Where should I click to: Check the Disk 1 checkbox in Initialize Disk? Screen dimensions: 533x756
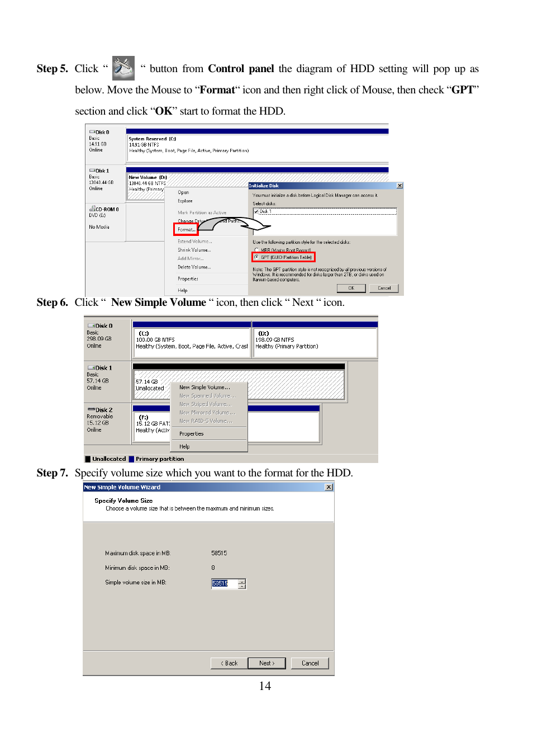tap(256, 211)
